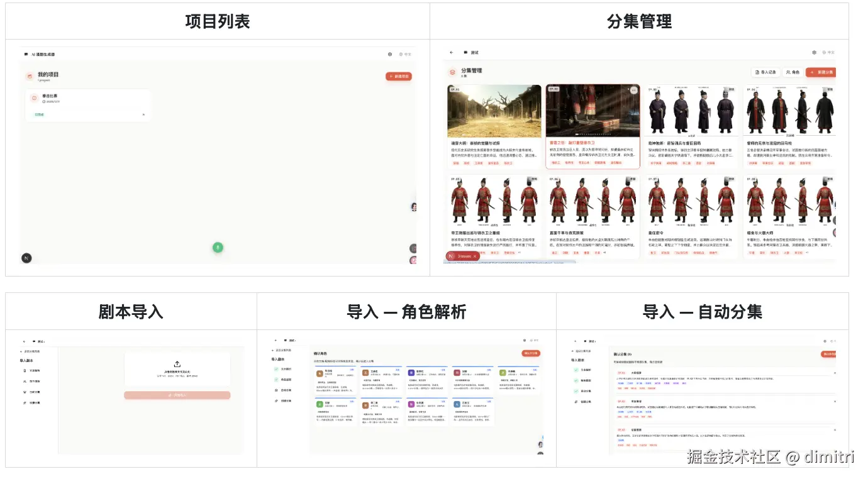Image resolution: width=868 pixels, height=479 pixels.
Task: Open EP.08 episode thumbnail
Action: click(789, 201)
